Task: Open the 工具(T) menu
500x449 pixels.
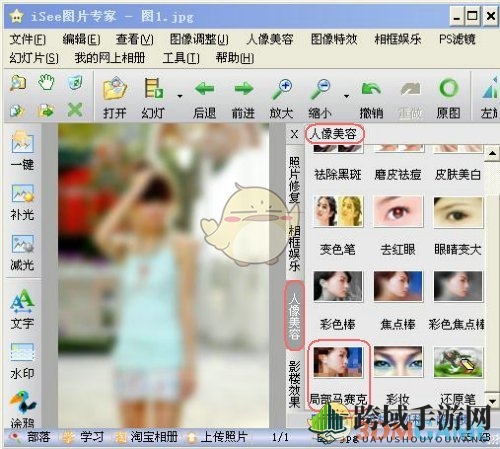Action: click(x=181, y=58)
